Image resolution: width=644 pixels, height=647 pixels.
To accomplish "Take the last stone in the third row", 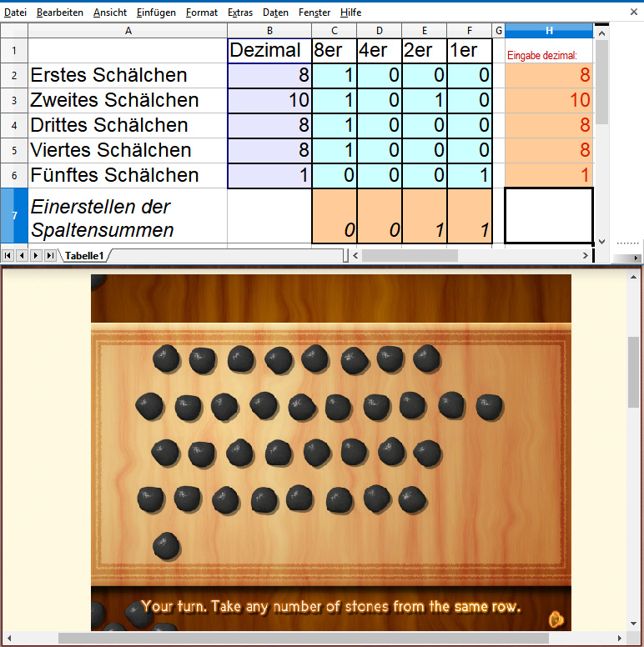I will click(x=427, y=454).
